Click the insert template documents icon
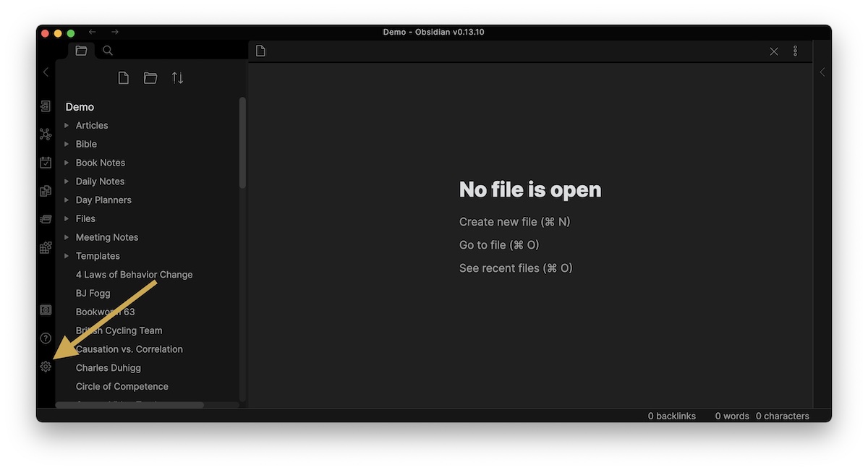The width and height of the screenshot is (868, 470). 46,191
